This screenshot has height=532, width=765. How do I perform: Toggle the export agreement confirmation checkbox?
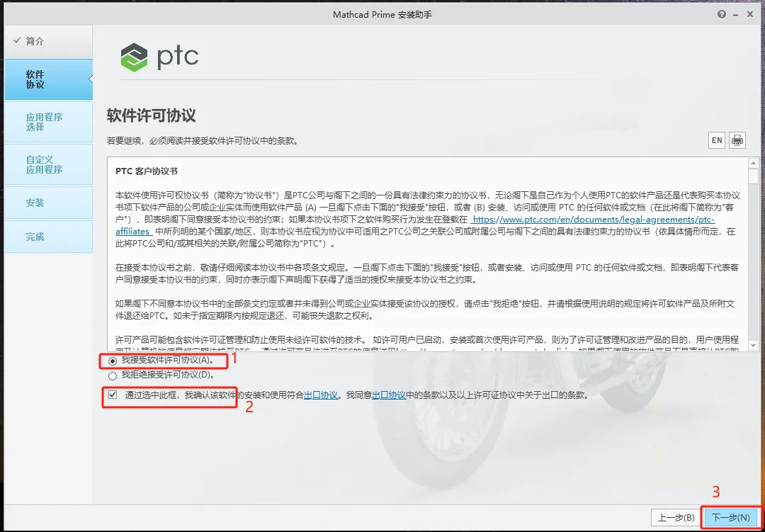pos(113,395)
